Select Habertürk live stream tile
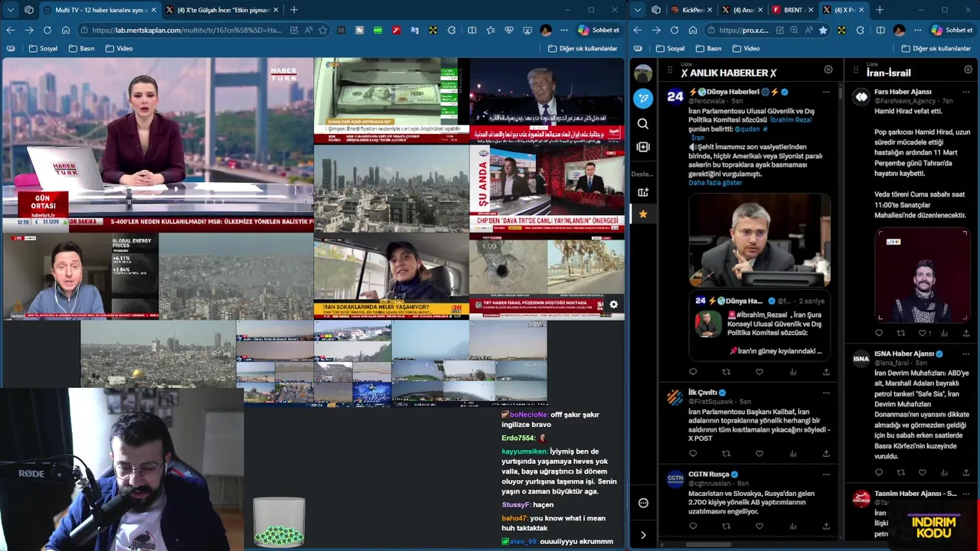Image resolution: width=980 pixels, height=551 pixels. [158, 145]
